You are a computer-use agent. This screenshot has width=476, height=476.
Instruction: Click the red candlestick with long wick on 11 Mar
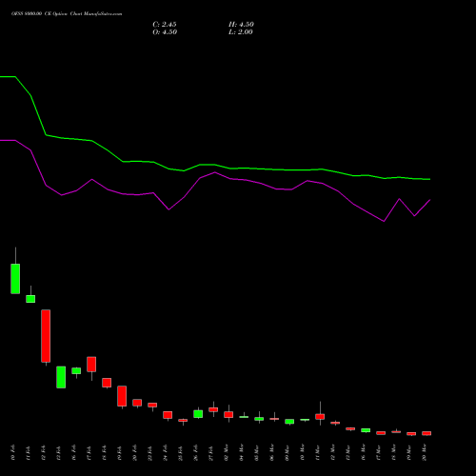(320, 416)
